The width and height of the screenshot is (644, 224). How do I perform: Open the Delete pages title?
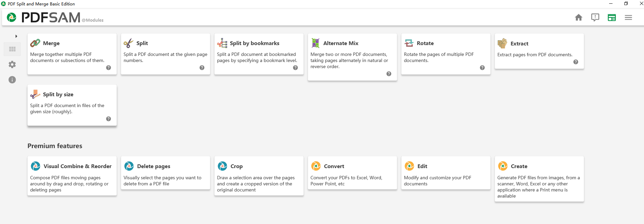pyautogui.click(x=154, y=166)
